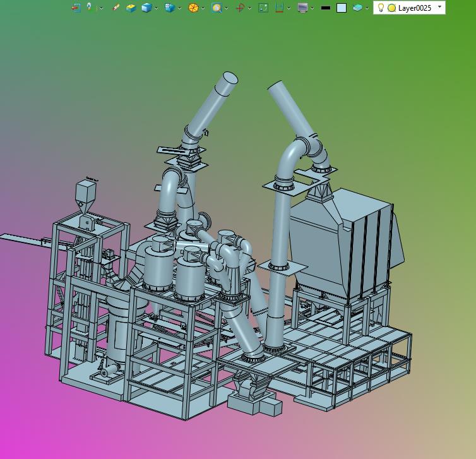Click the orange sectioned sphere icon
Screen dimensions: 476x459
coord(193,8)
